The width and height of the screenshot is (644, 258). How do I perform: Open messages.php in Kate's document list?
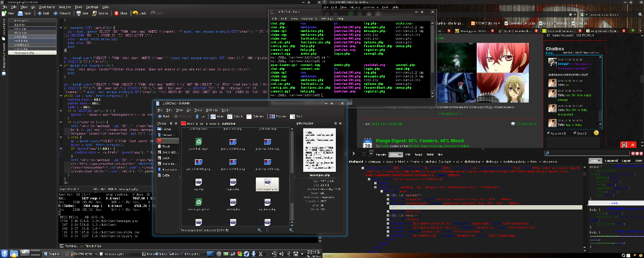click(x=32, y=53)
